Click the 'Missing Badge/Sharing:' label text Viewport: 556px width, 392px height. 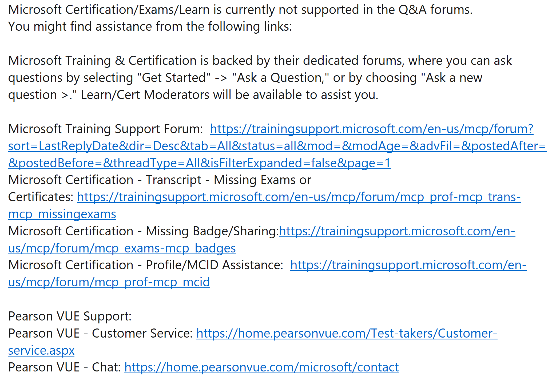coord(212,231)
